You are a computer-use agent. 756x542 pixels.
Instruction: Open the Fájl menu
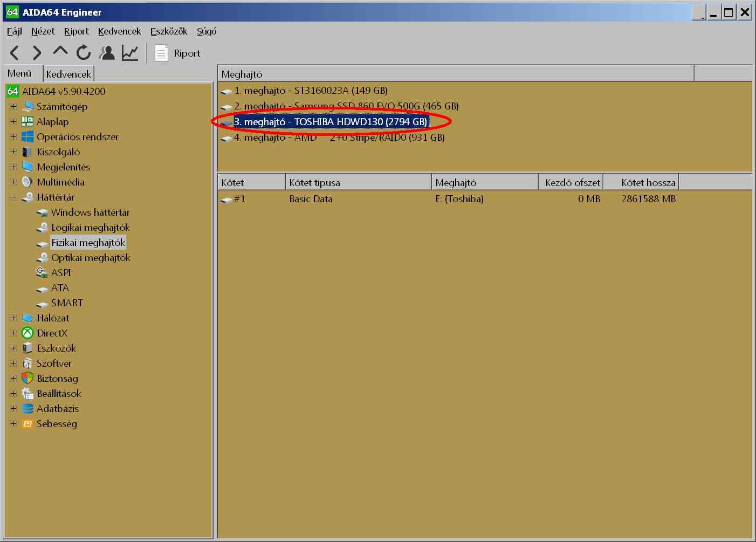coord(15,31)
